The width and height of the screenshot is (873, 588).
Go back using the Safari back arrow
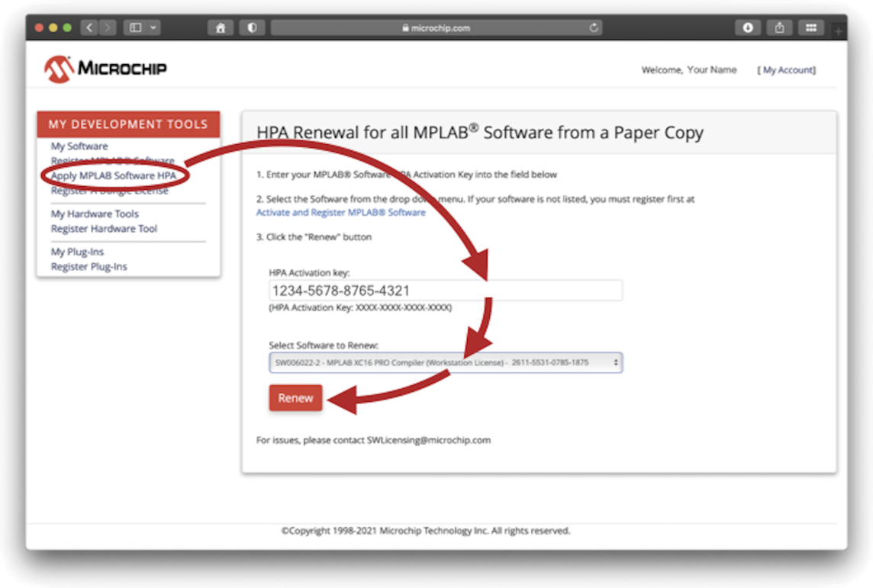pos(89,27)
